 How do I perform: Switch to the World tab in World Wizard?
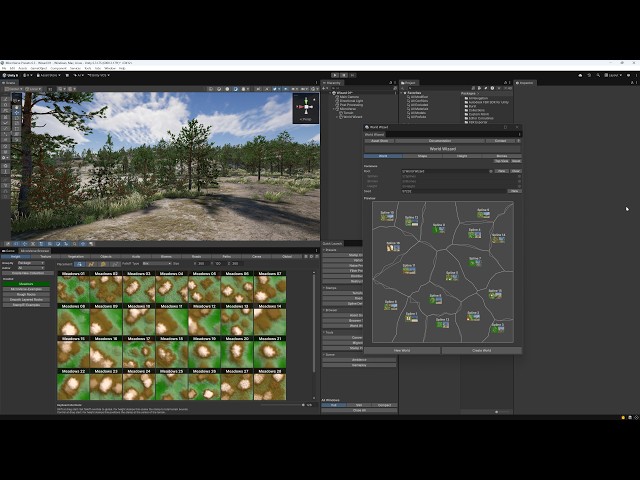(x=383, y=156)
